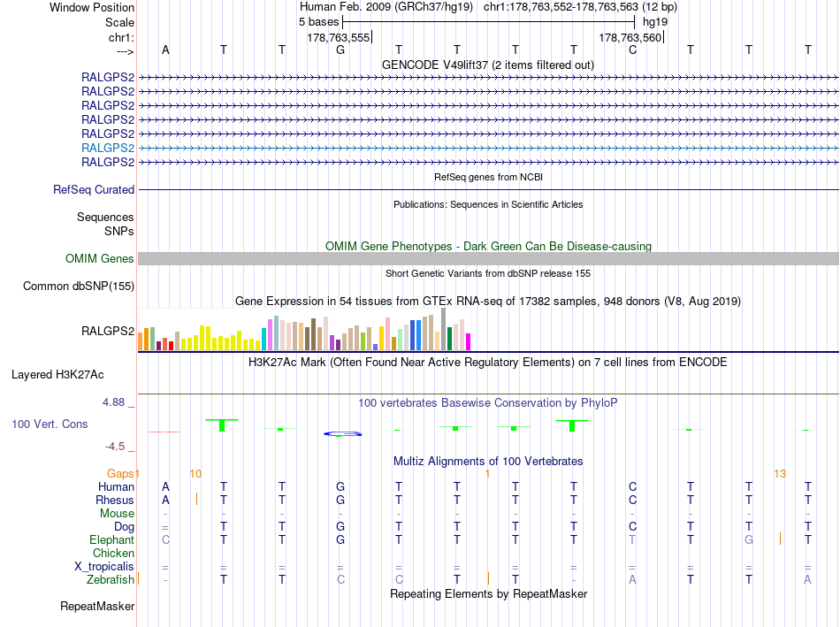Click the gray OMIM Genes item bar
The width and height of the screenshot is (840, 627).
(x=488, y=259)
